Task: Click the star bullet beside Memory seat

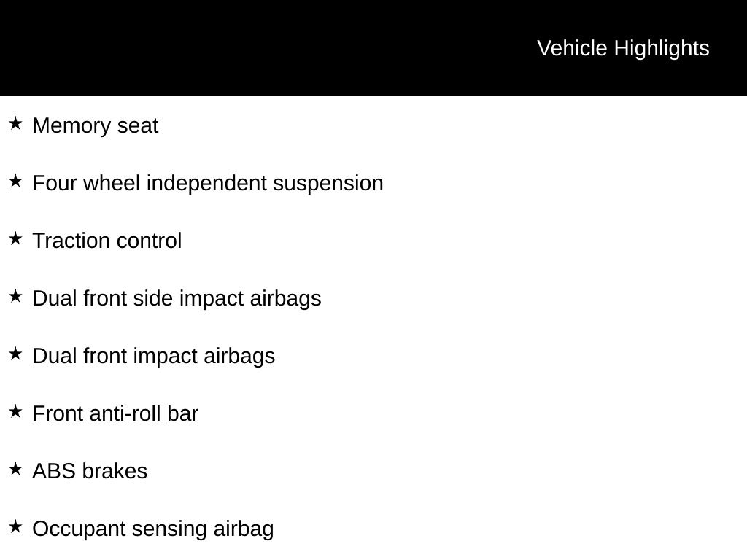Action: (x=15, y=123)
